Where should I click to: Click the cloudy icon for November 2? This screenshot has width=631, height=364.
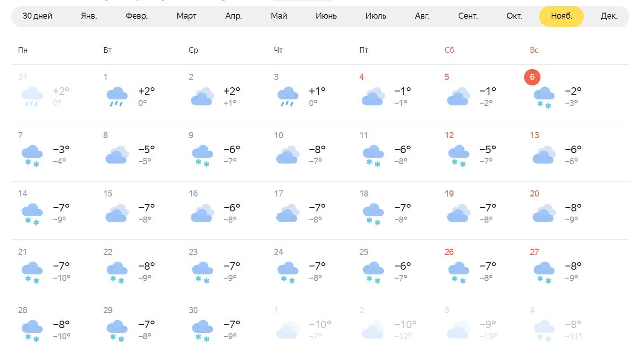point(202,97)
